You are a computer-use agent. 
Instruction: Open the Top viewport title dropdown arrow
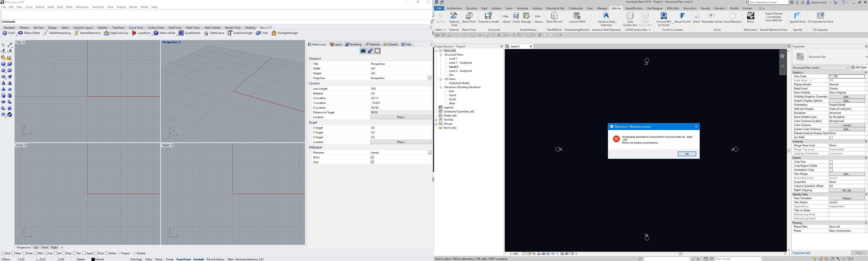[x=24, y=42]
